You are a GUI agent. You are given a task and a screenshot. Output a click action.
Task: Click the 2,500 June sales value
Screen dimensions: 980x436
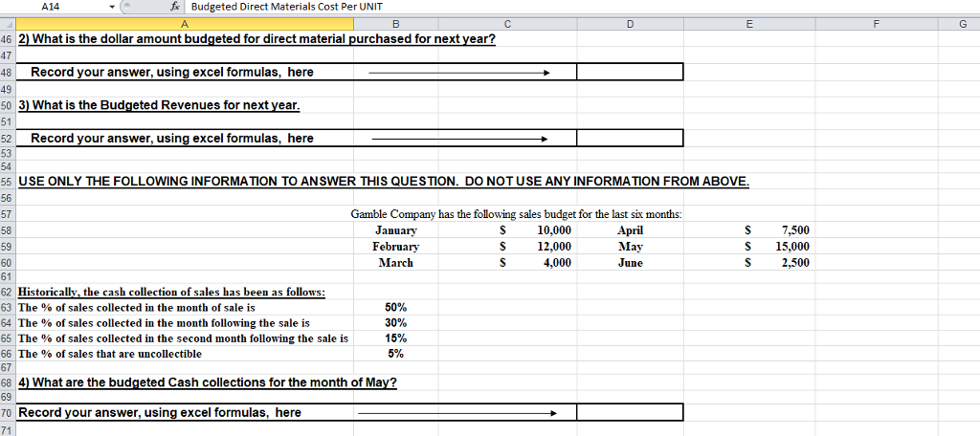(x=795, y=263)
